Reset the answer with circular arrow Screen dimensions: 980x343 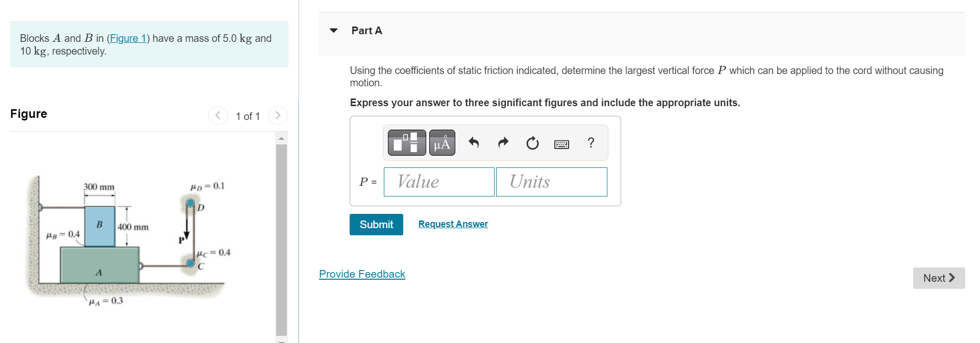532,143
